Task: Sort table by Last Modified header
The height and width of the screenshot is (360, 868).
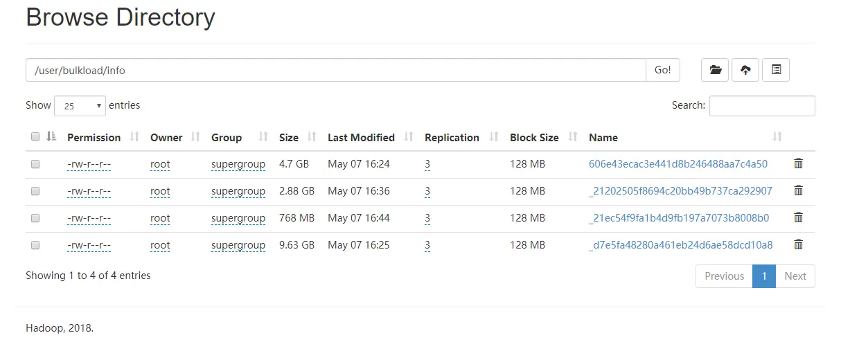Action: pyautogui.click(x=361, y=138)
